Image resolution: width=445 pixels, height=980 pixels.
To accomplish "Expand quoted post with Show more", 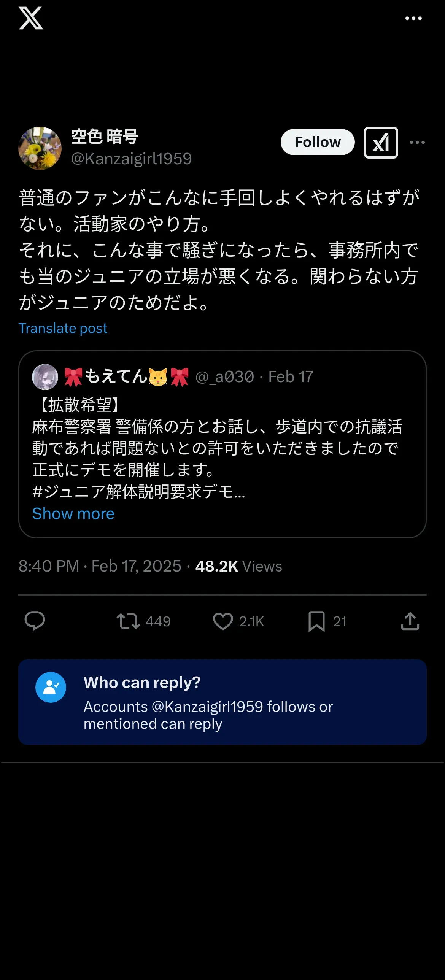I will pos(73,514).
